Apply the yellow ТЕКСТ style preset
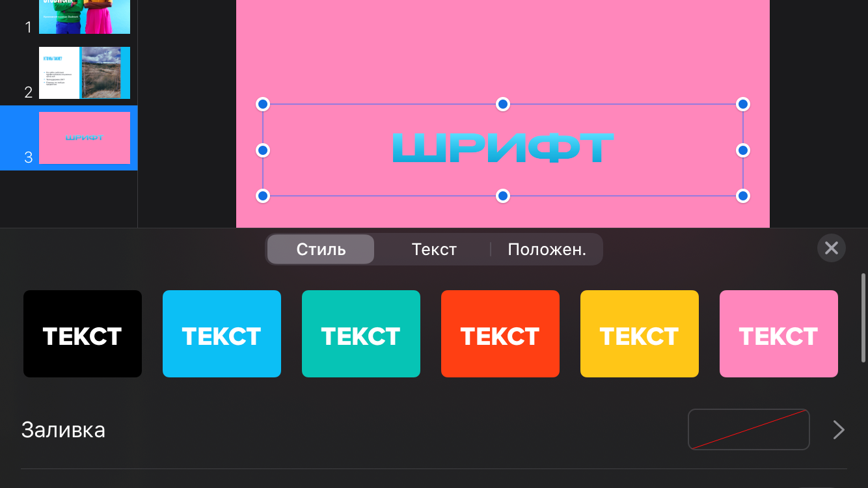This screenshot has width=868, height=488. [640, 334]
